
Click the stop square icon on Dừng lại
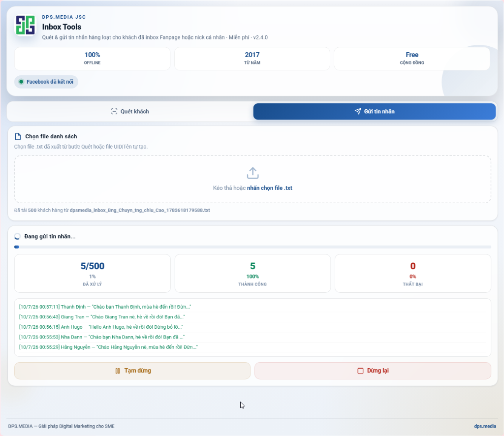[360, 371]
